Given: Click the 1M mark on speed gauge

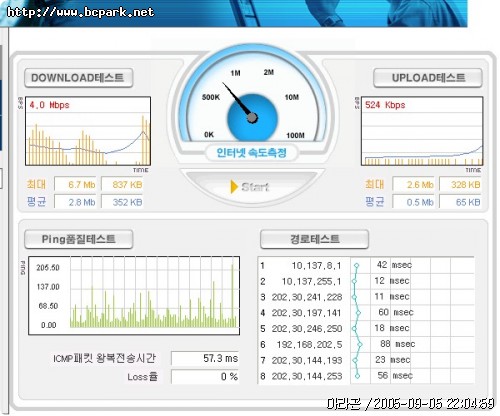Looking at the screenshot, I should [x=235, y=73].
